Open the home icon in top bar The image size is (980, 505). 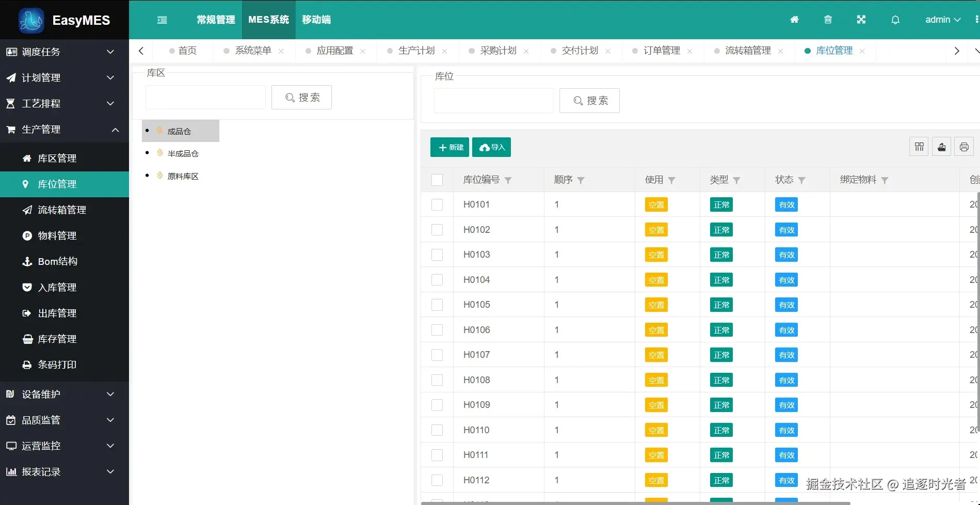pos(794,20)
